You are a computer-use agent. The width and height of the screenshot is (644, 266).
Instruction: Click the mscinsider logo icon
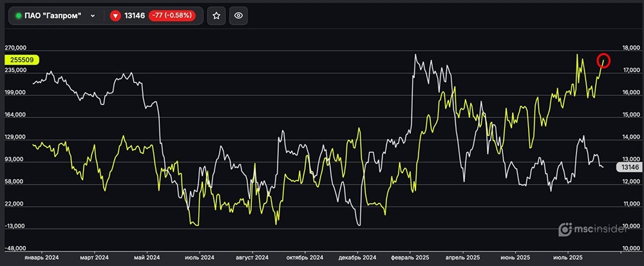[x=565, y=229]
